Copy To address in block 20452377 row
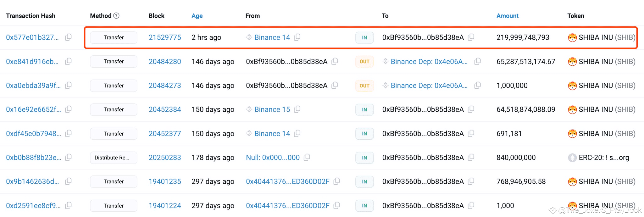 click(471, 133)
